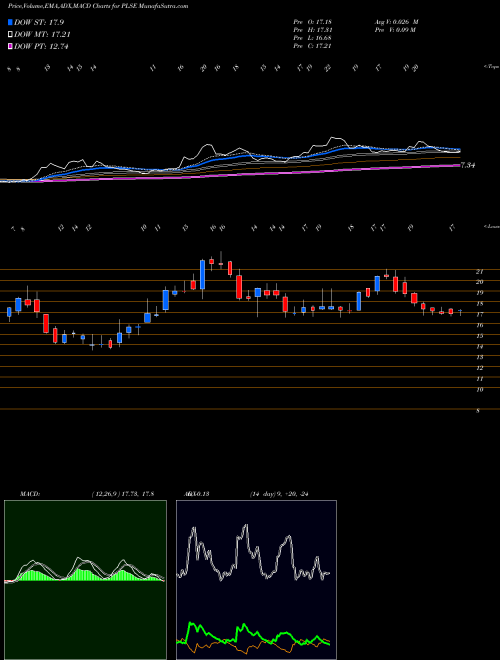Click the price axis label 14
Image resolution: width=500 pixels, height=660 pixels.
pyautogui.click(x=479, y=346)
